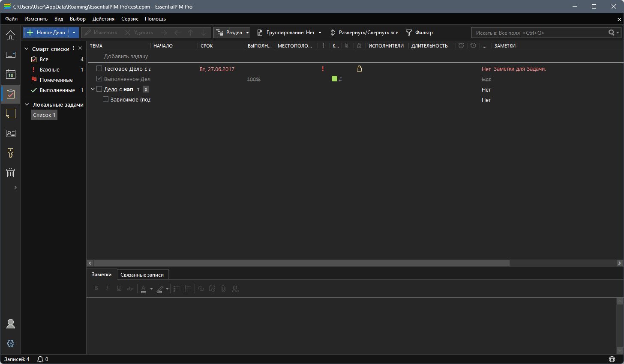Click the Bold formatting icon
The height and width of the screenshot is (364, 624).
(x=96, y=289)
